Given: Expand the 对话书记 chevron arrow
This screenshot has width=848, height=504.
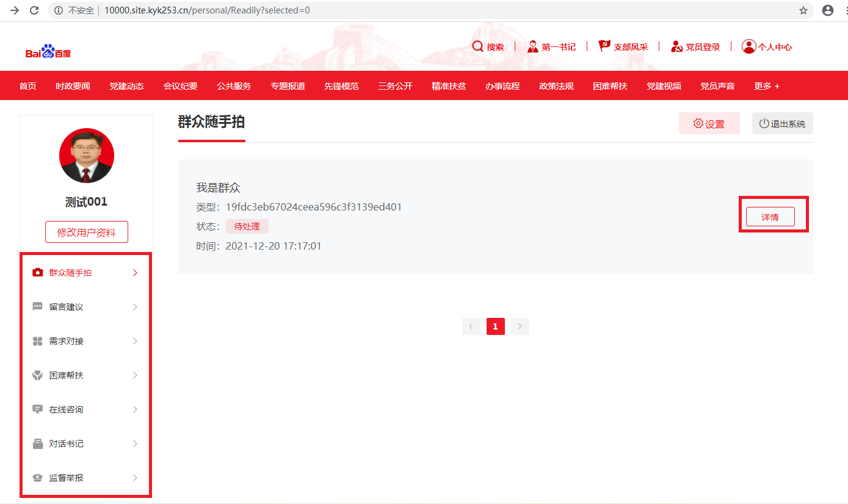Looking at the screenshot, I should pyautogui.click(x=135, y=444).
